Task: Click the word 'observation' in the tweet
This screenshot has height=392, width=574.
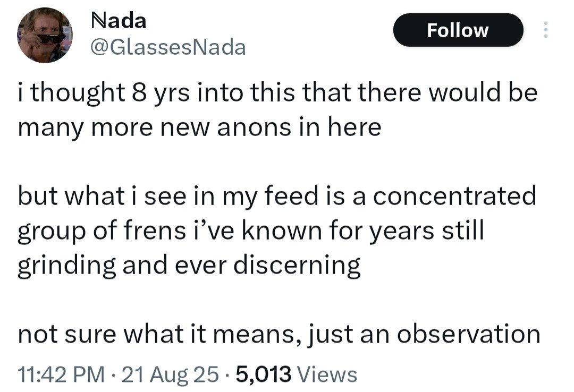Action: click(x=468, y=334)
